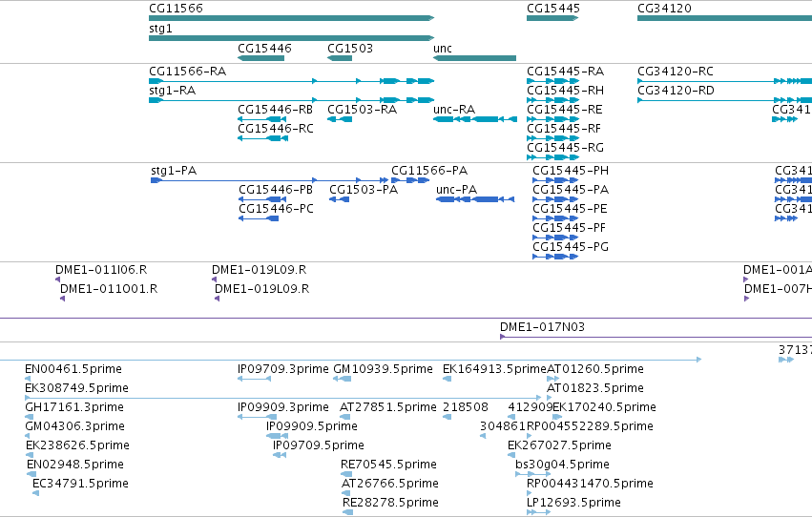The width and height of the screenshot is (812, 517).
Task: Select the unc-PA protein label
Action: point(456,190)
